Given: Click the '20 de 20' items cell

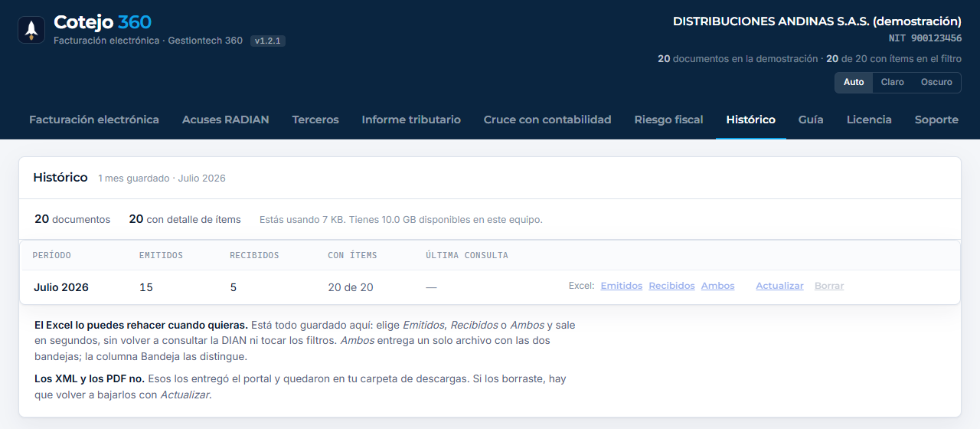Looking at the screenshot, I should coord(351,287).
